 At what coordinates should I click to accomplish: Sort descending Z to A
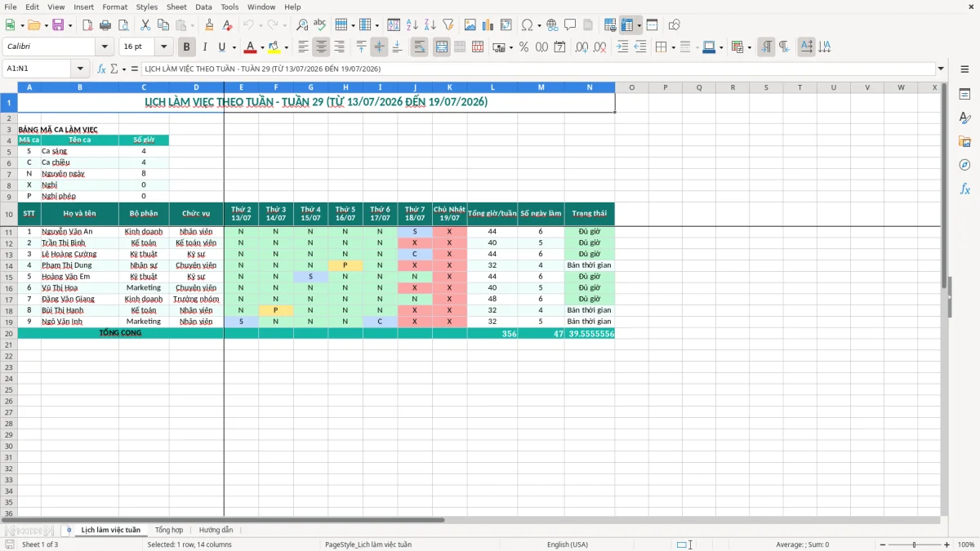click(x=430, y=25)
